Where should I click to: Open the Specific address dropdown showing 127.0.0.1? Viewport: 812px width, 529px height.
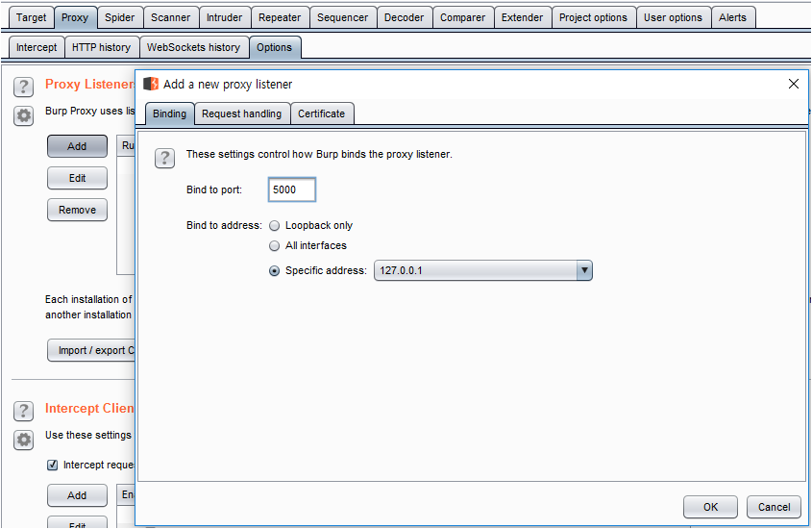[482, 270]
